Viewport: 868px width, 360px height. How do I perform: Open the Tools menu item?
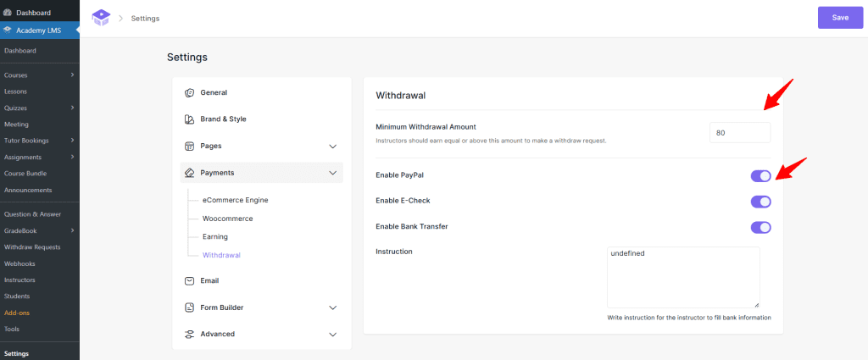12,329
